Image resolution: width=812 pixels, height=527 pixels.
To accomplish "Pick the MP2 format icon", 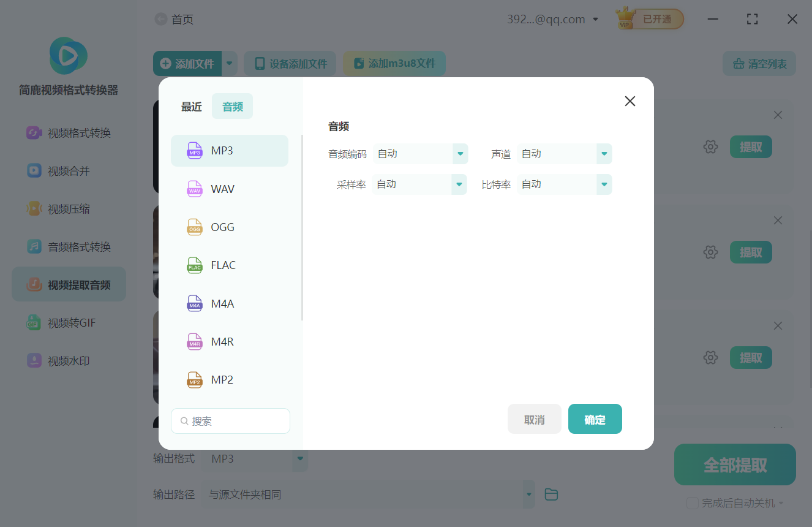I will (x=194, y=379).
